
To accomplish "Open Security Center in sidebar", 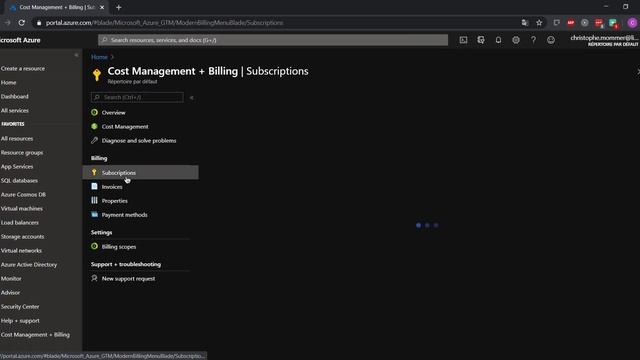I will 20,307.
